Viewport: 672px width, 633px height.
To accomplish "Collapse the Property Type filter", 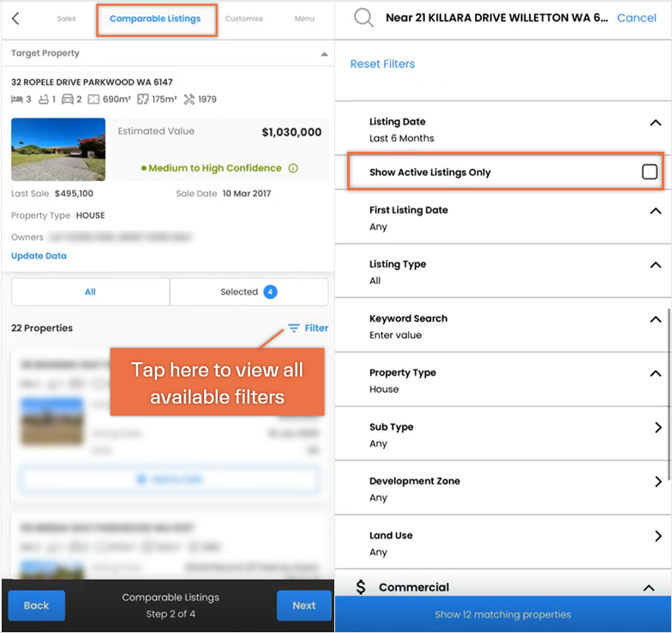I will pyautogui.click(x=655, y=374).
